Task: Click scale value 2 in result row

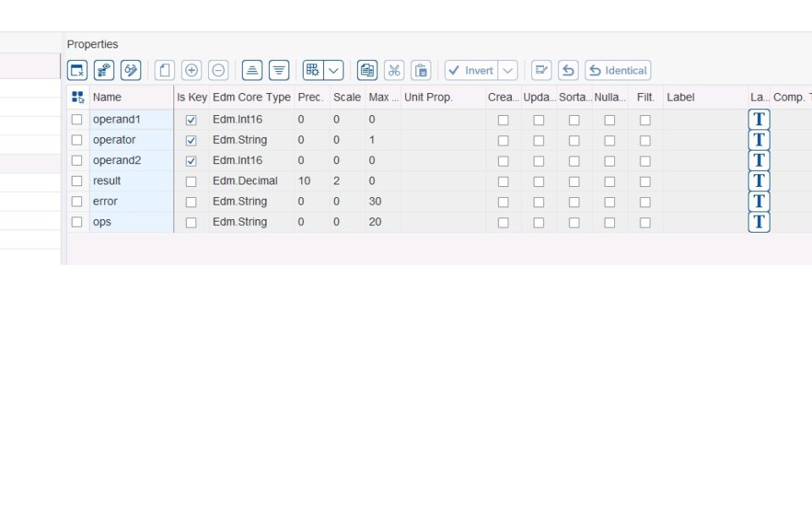Action: [347, 181]
